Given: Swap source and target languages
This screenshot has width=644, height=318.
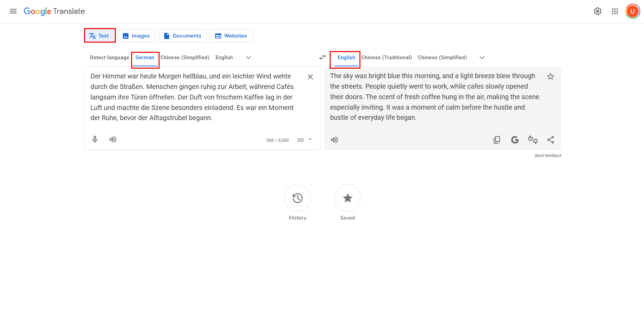Looking at the screenshot, I should pyautogui.click(x=322, y=57).
